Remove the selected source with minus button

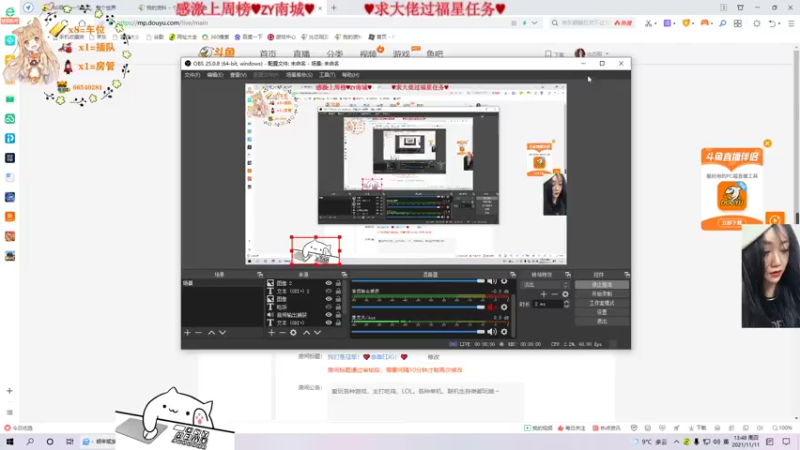(282, 333)
